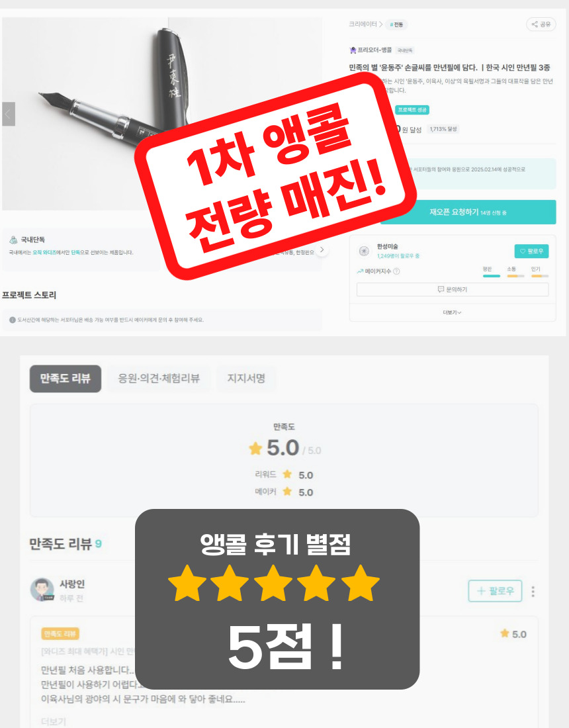Viewport: 569px width, 728px height.
Task: Open the 크리에이터 breadcrumb chevron
Action: coord(381,24)
